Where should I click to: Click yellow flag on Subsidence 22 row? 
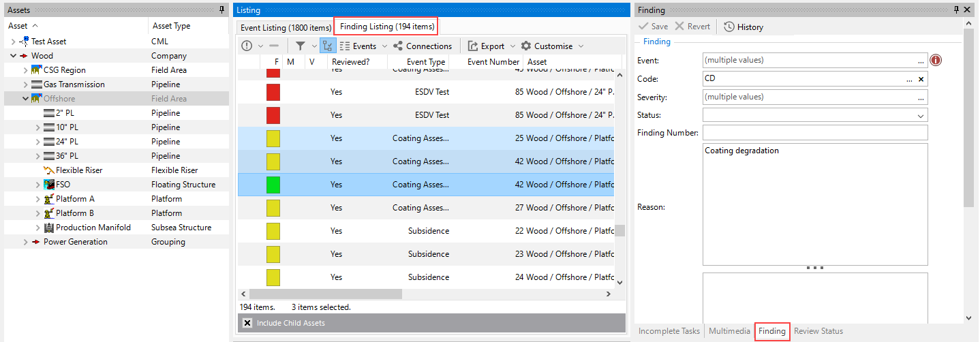(x=273, y=231)
